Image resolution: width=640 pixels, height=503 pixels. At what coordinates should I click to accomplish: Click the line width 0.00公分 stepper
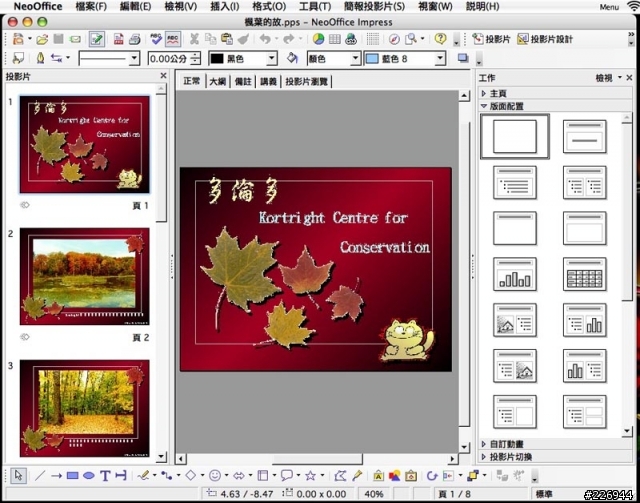196,59
